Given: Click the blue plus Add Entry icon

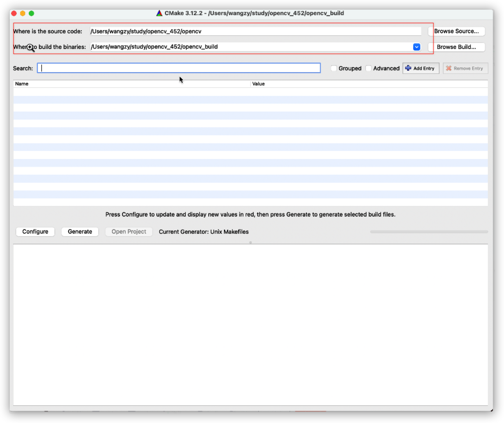Looking at the screenshot, I should [408, 68].
